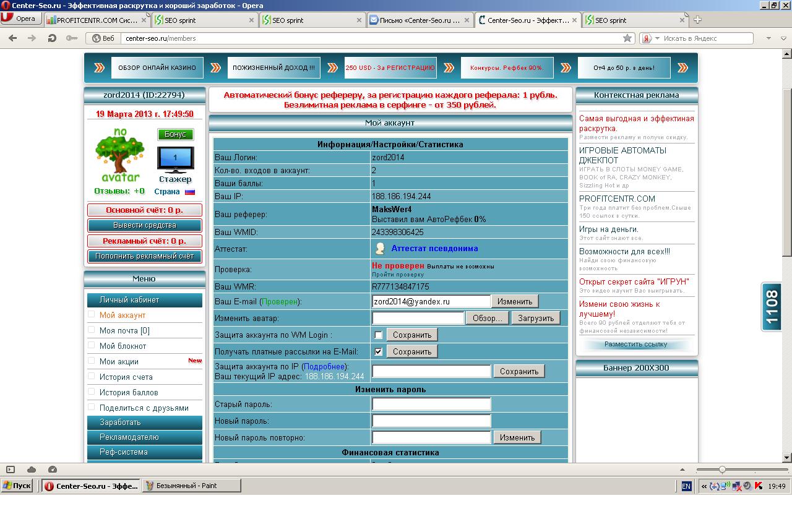The height and width of the screenshot is (532, 792).
Task: Click the Аттестат псевдонима link
Action: click(434, 249)
